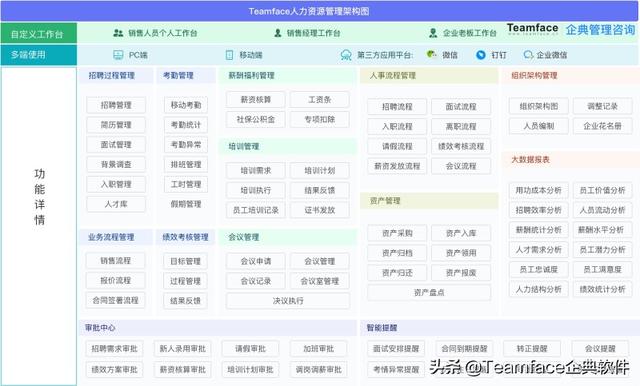Image resolution: width=640 pixels, height=386 pixels.
Task: Open the 考勤管理 section header
Action: [x=186, y=75]
